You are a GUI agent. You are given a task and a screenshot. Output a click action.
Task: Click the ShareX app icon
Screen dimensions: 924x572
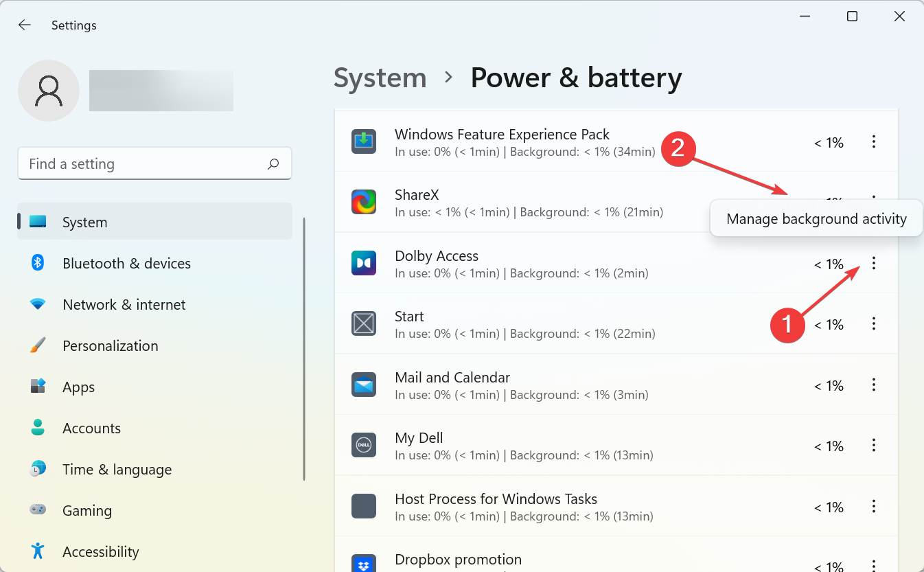click(364, 202)
